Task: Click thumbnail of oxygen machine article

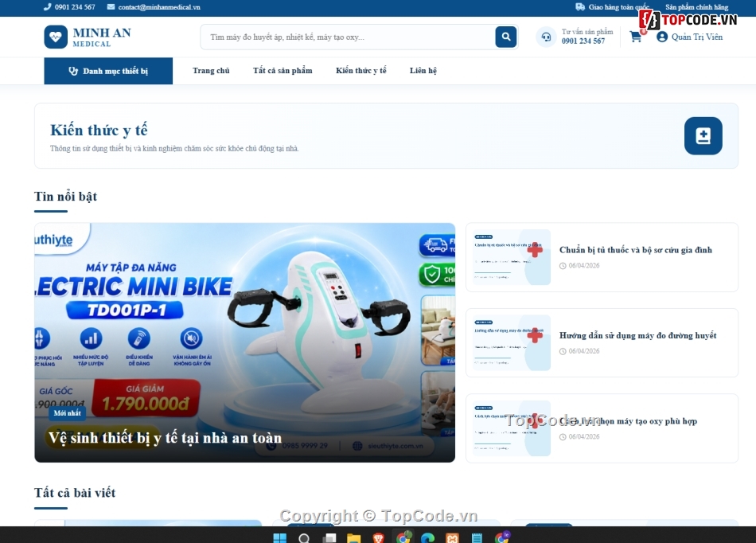Action: [511, 428]
